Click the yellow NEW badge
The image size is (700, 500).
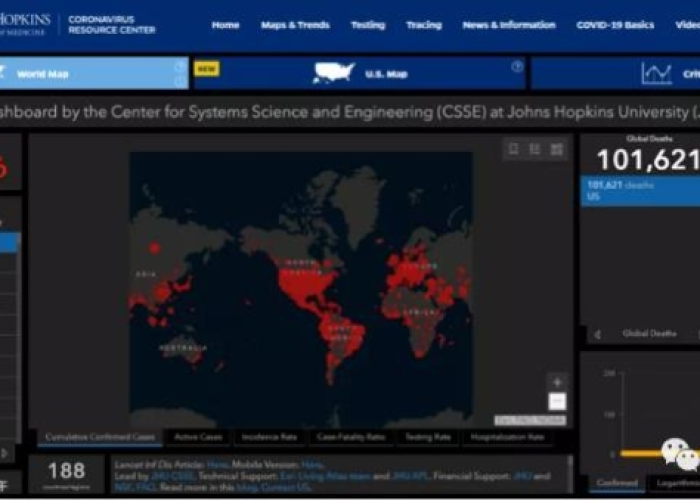point(206,69)
